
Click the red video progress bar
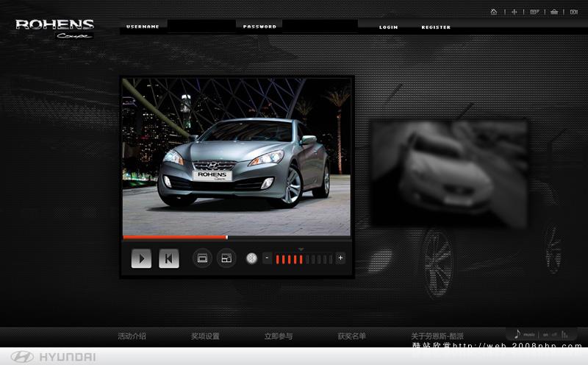point(175,237)
